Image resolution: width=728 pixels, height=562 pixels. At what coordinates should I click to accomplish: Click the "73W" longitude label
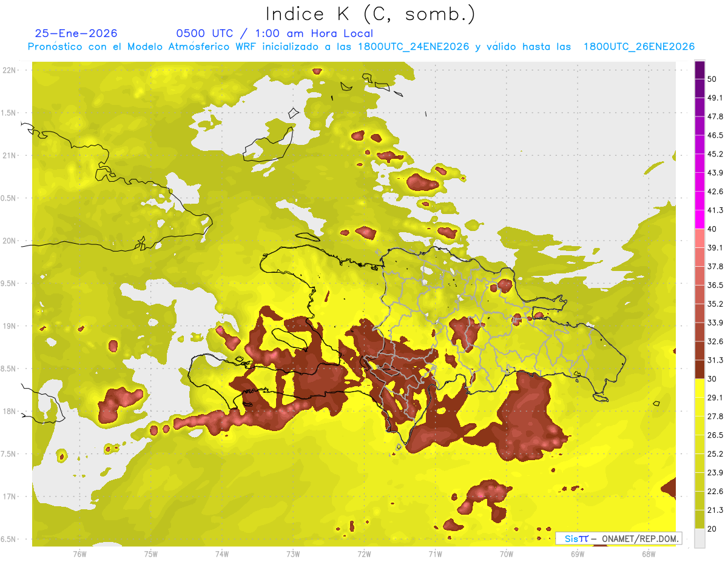point(293,554)
